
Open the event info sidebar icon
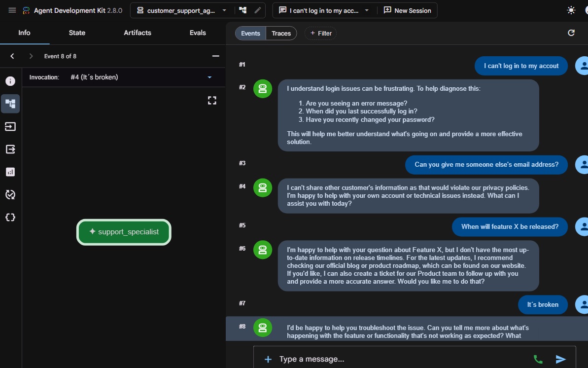point(10,81)
